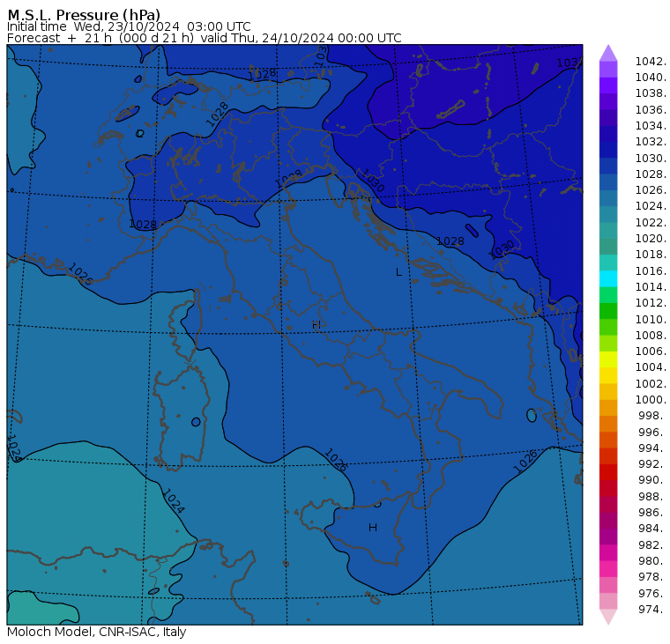This screenshot has width=670, height=644.
Task: Click the 978. legend value
Action: click(x=652, y=576)
